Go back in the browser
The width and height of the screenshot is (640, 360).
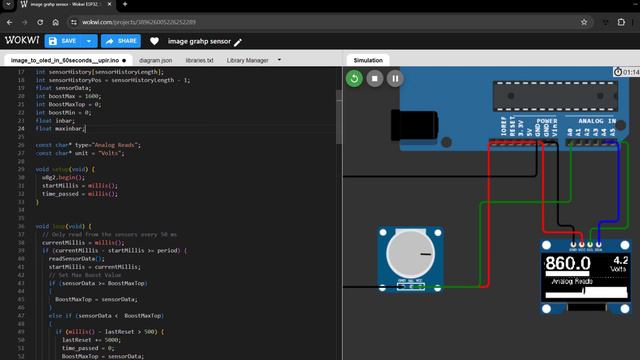[x=9, y=22]
